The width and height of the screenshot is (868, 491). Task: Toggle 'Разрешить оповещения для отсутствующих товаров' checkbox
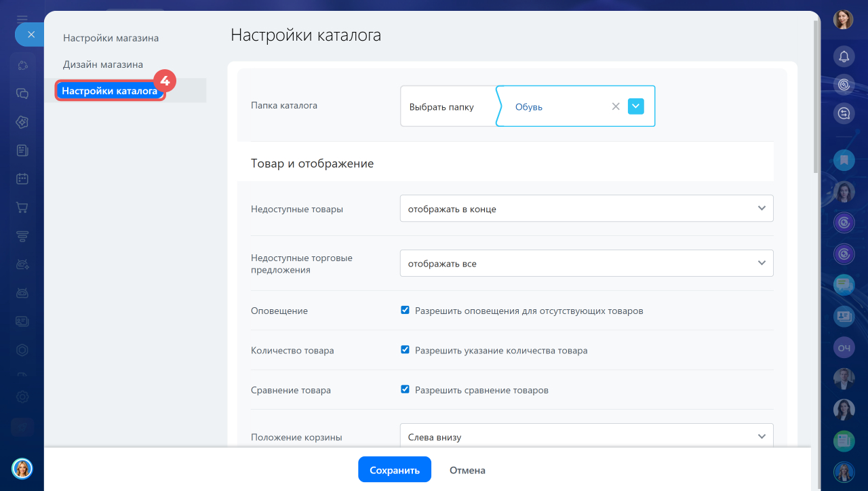[405, 310]
